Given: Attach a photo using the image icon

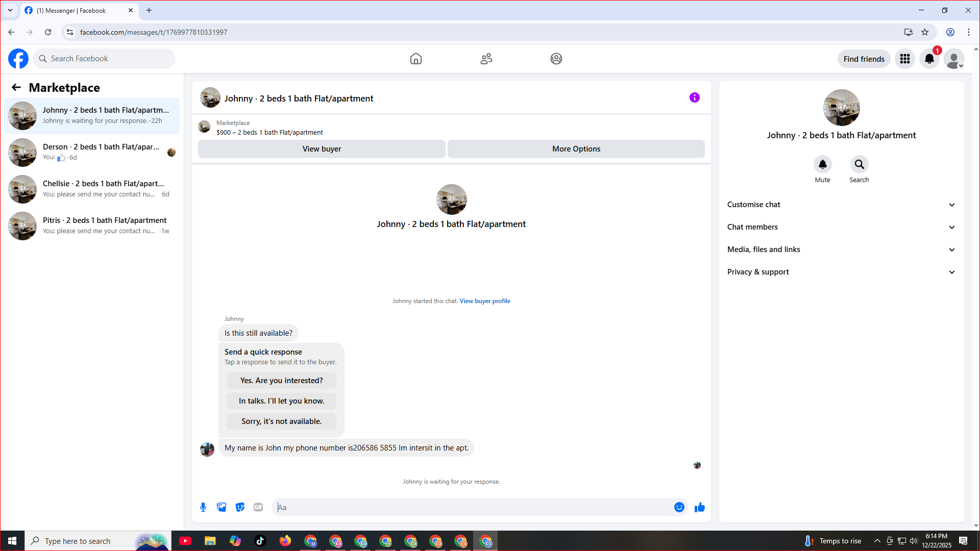Looking at the screenshot, I should click(222, 507).
